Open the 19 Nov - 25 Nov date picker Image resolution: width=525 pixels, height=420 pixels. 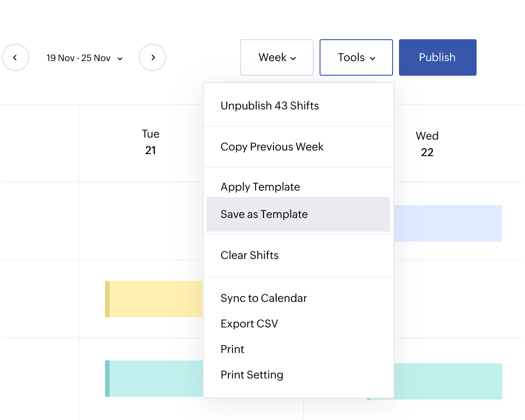coord(84,57)
